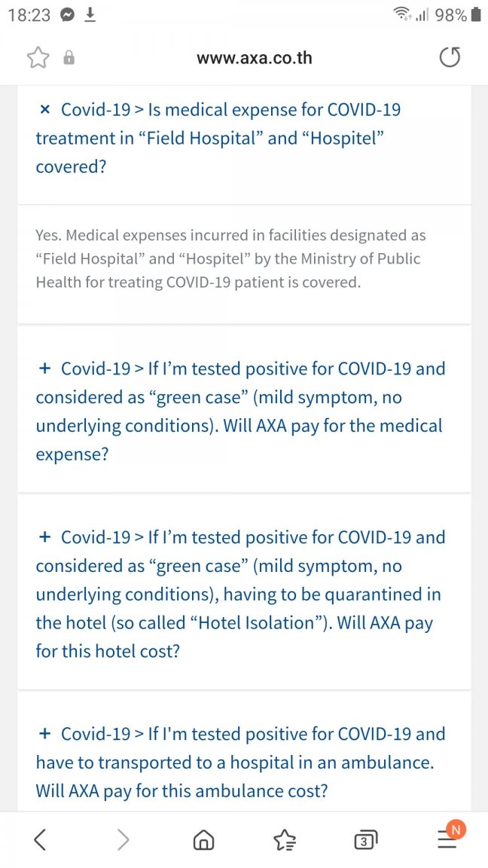Expand the Hotel Isolation cost question
The width and height of the screenshot is (488, 868).
(x=244, y=594)
